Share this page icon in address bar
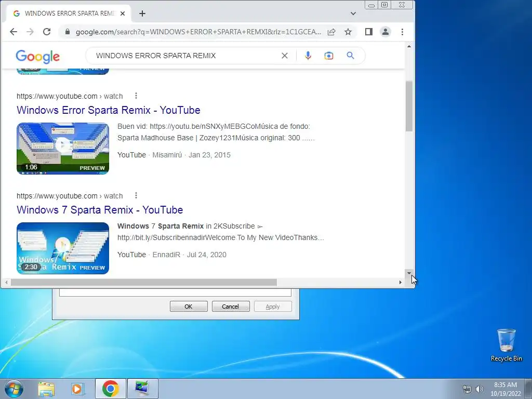This screenshot has height=399, width=532. [x=331, y=32]
